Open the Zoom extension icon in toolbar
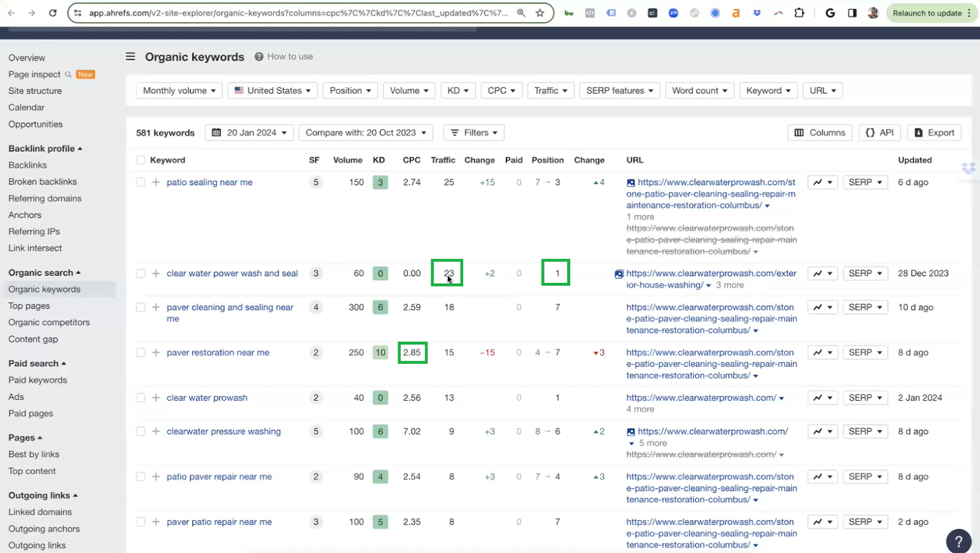This screenshot has height=553, width=980. tap(673, 13)
